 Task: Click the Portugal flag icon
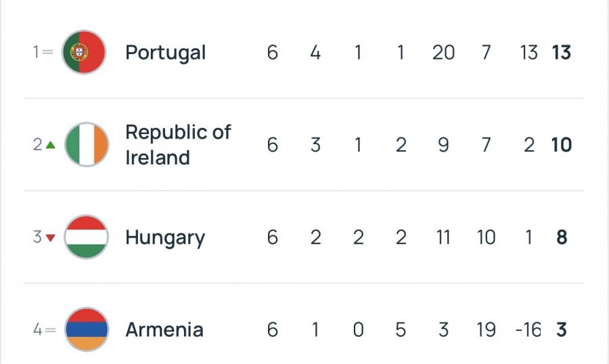[84, 52]
